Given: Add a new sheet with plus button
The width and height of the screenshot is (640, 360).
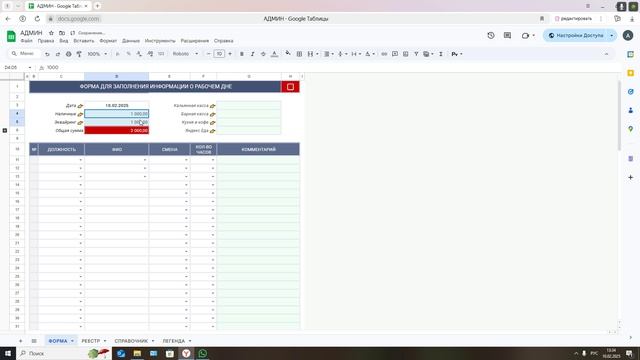Looking at the screenshot, I should [20, 341].
